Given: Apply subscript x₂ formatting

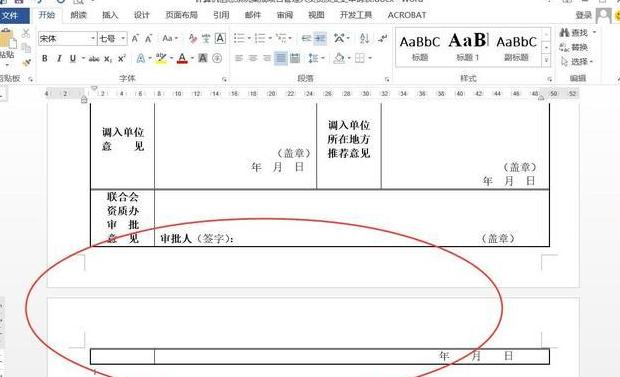Looking at the screenshot, I should click(x=108, y=59).
